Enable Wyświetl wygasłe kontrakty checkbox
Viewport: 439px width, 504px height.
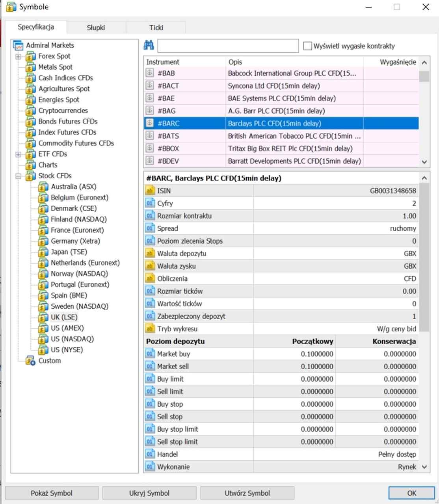pos(307,46)
